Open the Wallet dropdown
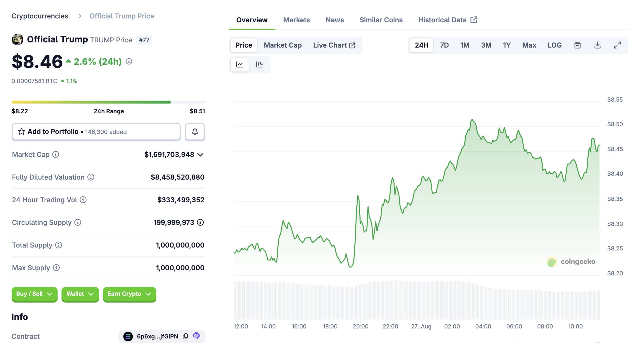This screenshot has width=644, height=343. tap(80, 294)
